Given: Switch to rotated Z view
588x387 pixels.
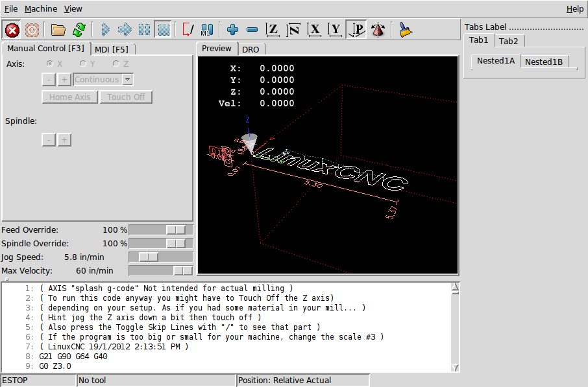Looking at the screenshot, I should tap(293, 30).
